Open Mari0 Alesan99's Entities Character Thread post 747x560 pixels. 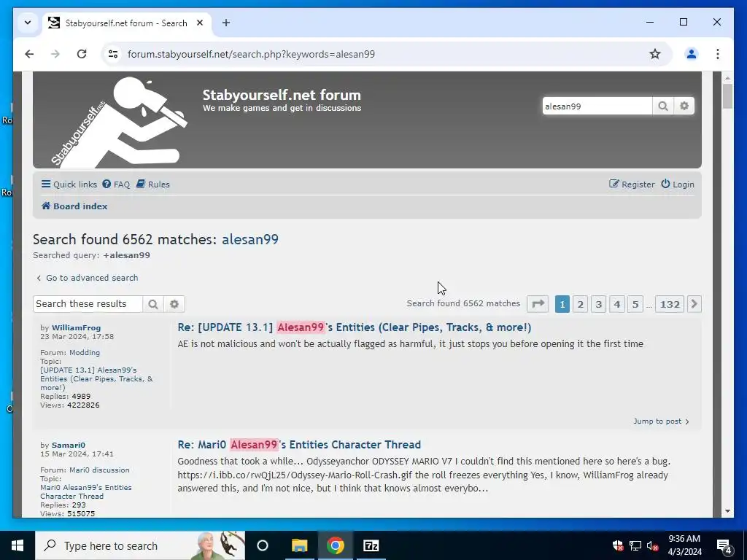click(x=299, y=444)
